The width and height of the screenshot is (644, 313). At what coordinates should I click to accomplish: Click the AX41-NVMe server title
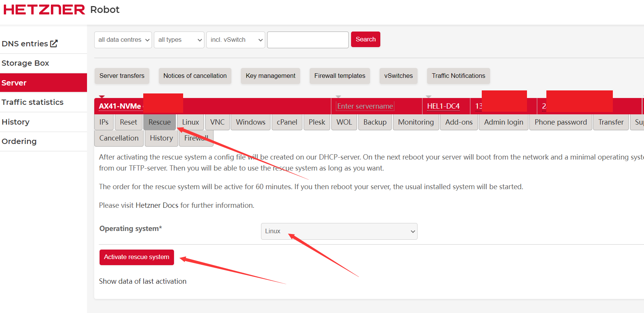[120, 106]
